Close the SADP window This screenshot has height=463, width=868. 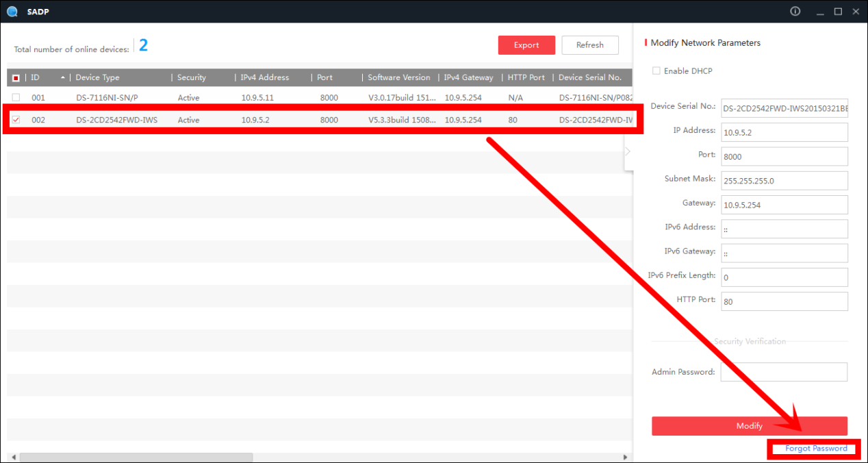(x=856, y=12)
